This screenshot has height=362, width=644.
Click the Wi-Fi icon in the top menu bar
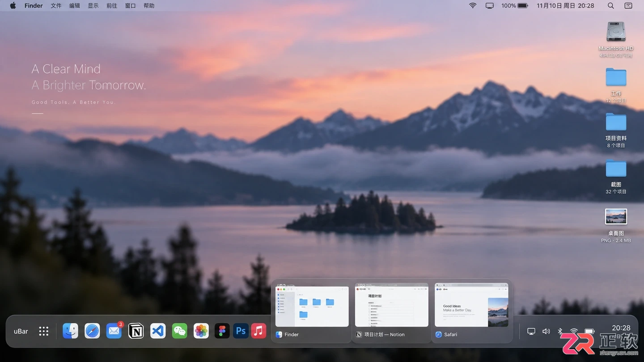473,6
